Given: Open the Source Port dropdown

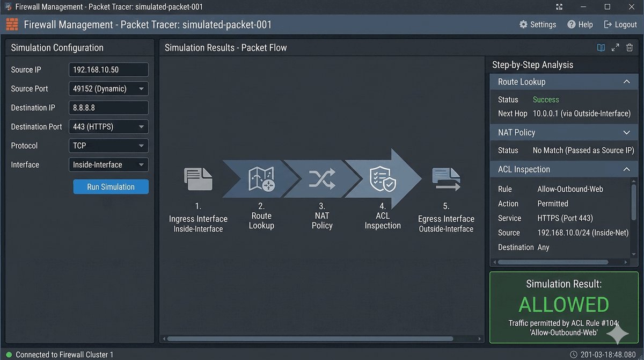Looking at the screenshot, I should (x=108, y=89).
